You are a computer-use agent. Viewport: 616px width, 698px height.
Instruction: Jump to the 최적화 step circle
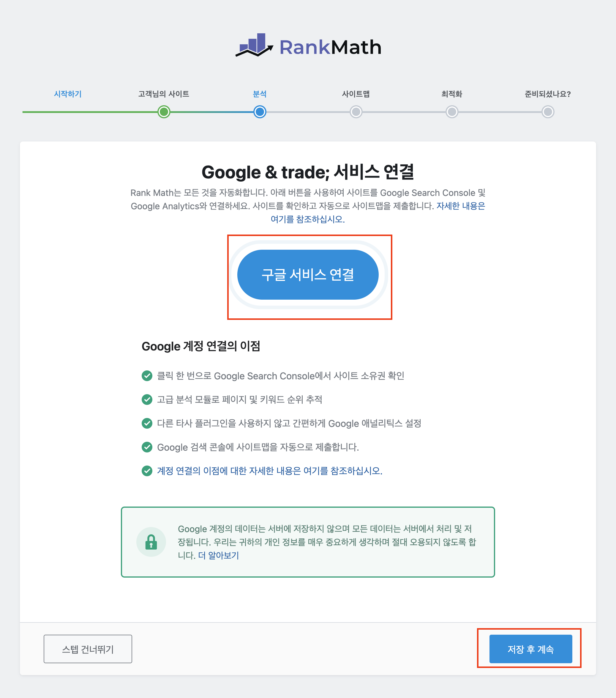(x=452, y=112)
